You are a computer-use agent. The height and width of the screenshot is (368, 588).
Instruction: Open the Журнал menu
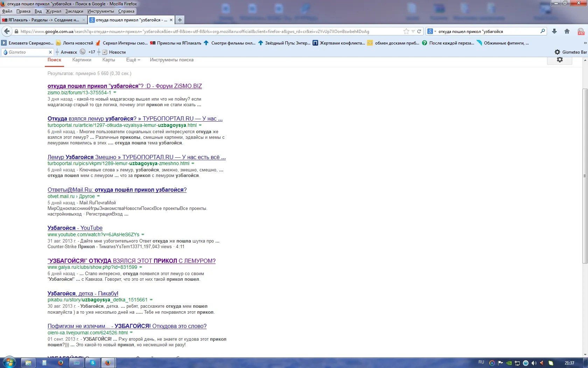[x=53, y=11]
